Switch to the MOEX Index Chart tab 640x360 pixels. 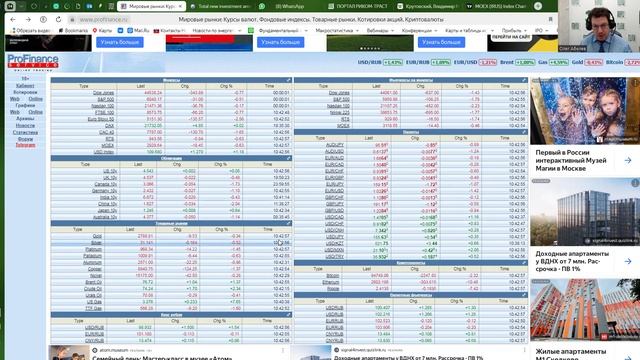[x=496, y=6]
